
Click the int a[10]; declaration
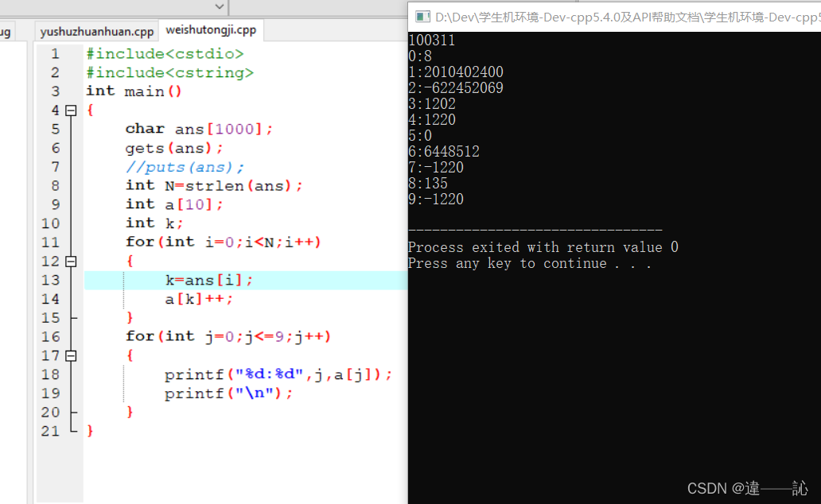[x=174, y=204]
